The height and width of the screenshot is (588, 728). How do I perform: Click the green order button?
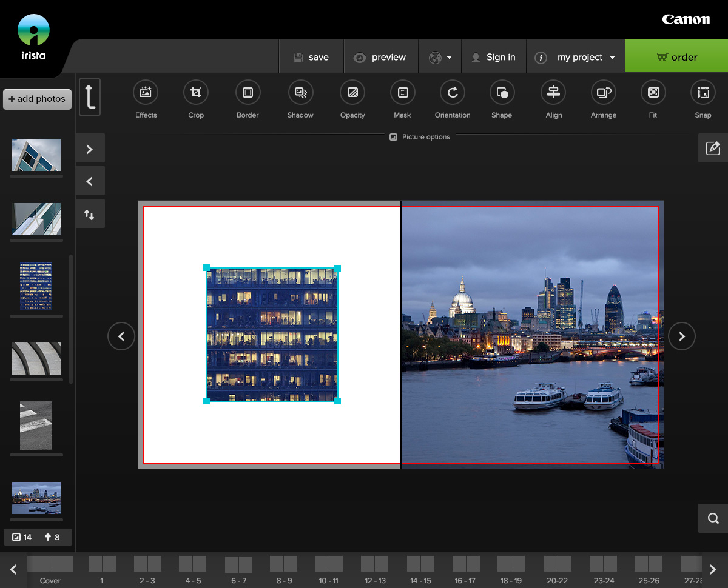(676, 57)
